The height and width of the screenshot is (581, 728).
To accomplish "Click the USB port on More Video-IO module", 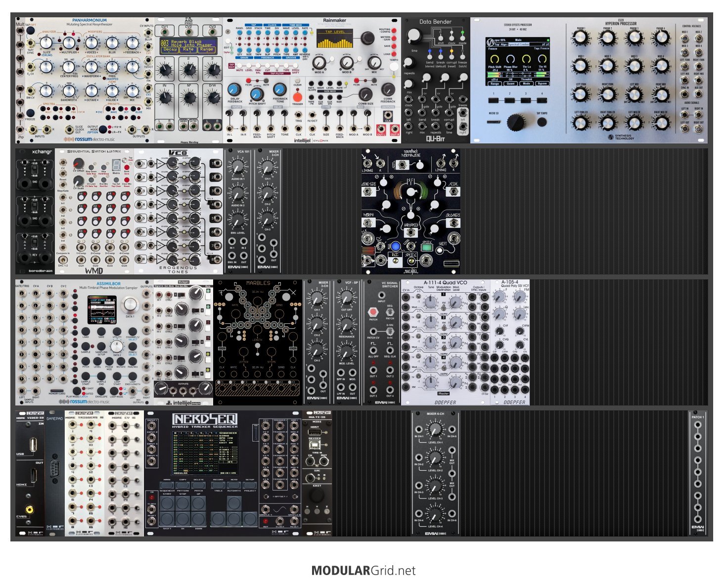I will click(34, 445).
